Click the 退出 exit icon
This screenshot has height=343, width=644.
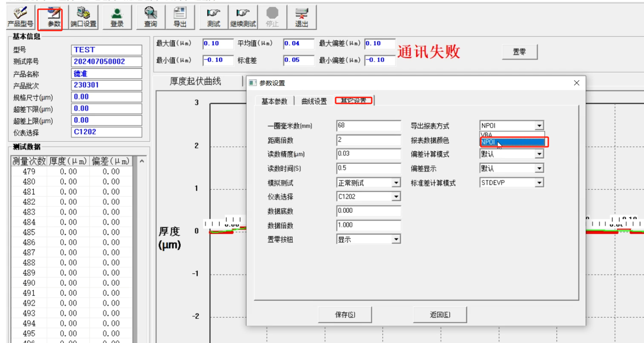coord(301,18)
